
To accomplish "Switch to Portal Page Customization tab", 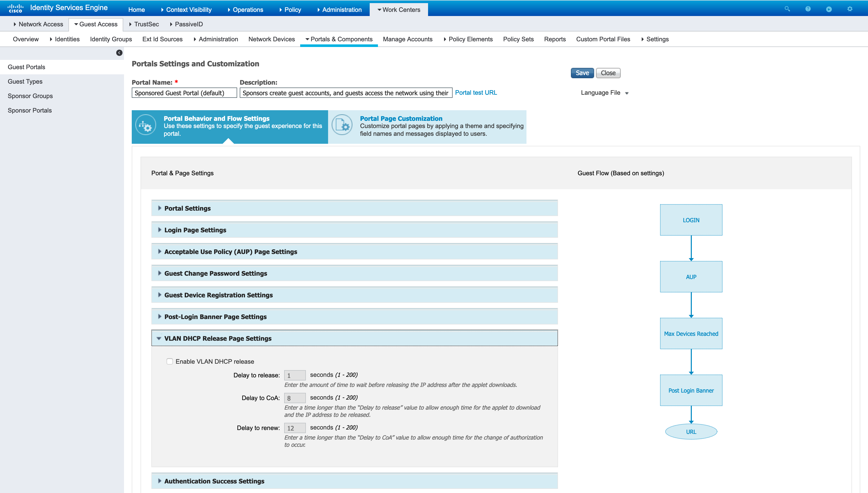I will pyautogui.click(x=427, y=127).
